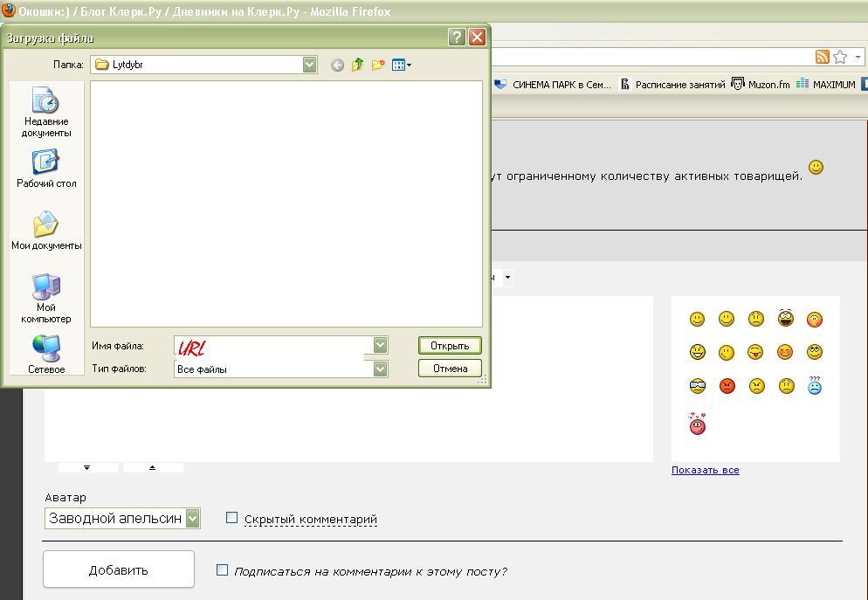Open the View menu icon in dialog
868x600 pixels.
click(402, 65)
